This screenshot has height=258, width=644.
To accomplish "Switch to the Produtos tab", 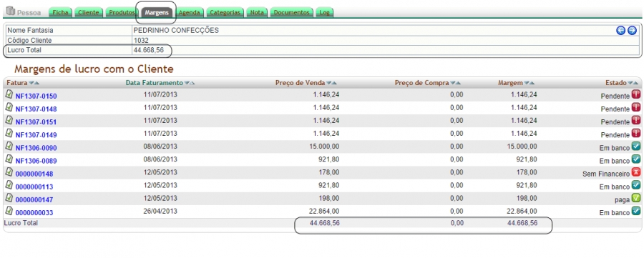I will [x=122, y=13].
